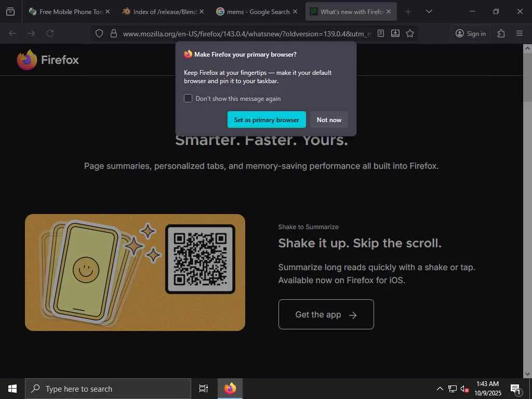The height and width of the screenshot is (399, 532).
Task: Click Set as primary browser
Action: [267, 120]
